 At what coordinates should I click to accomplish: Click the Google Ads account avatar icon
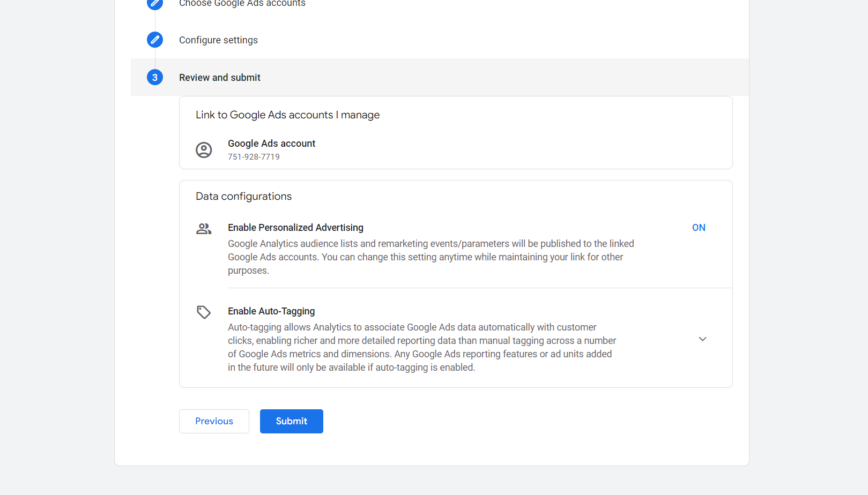click(x=204, y=150)
